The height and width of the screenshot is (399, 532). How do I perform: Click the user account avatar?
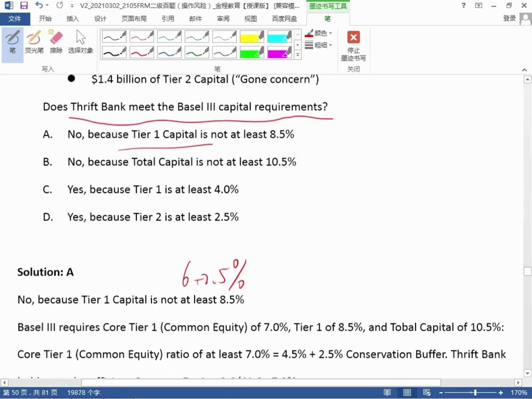click(525, 19)
